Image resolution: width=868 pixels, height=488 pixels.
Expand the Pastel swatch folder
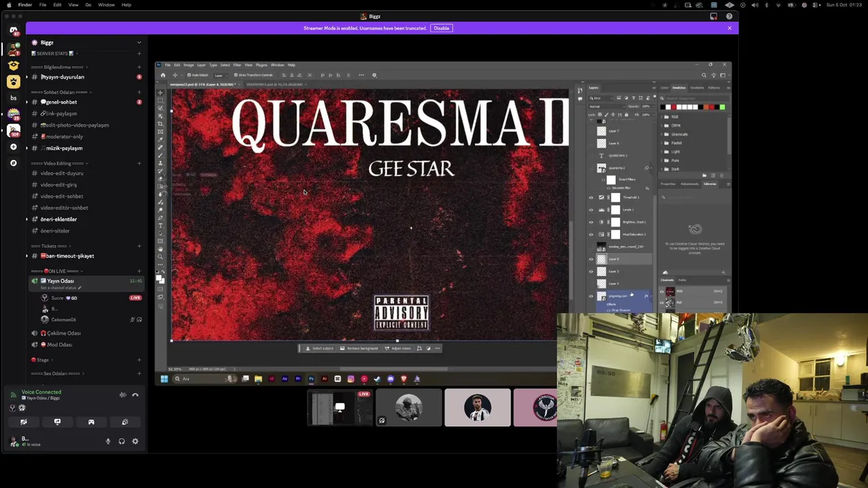(661, 143)
